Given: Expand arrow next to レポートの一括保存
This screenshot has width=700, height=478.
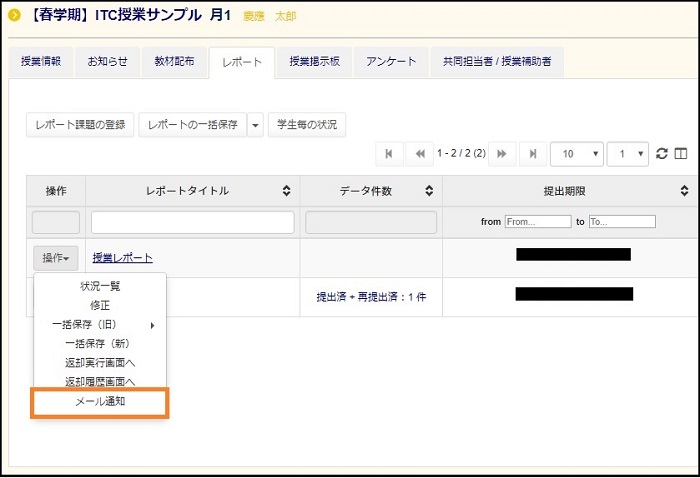Looking at the screenshot, I should point(255,125).
